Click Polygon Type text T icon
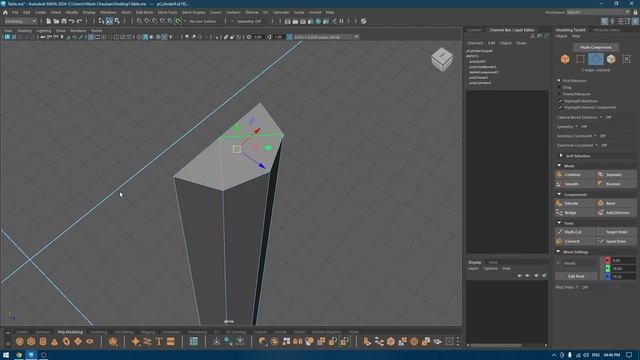 [159, 341]
